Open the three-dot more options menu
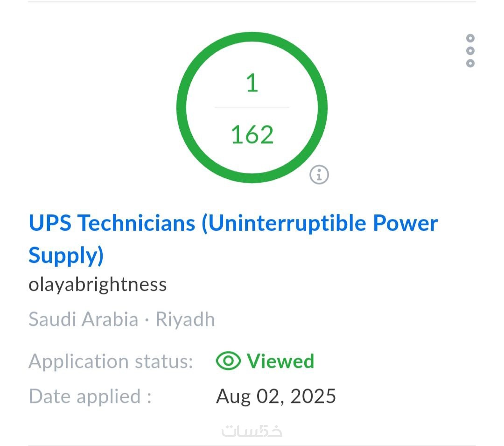This screenshot has height=446, width=504. click(470, 50)
